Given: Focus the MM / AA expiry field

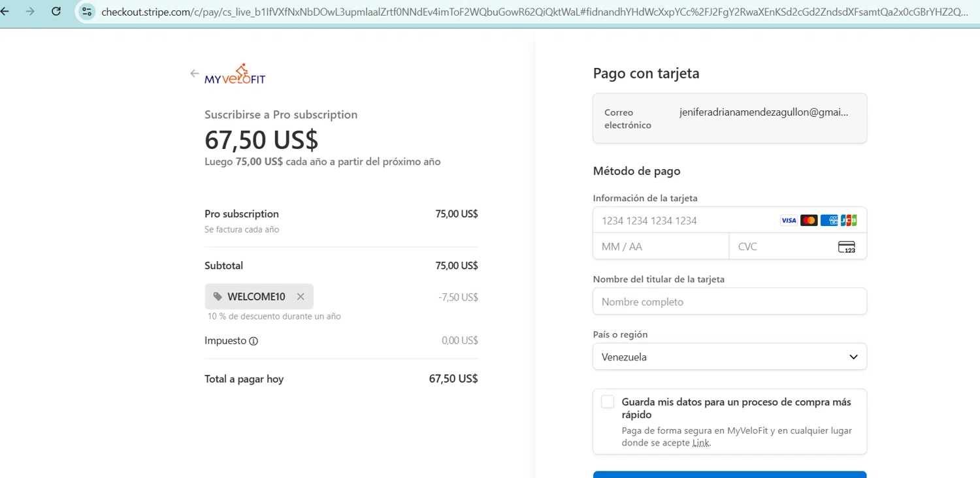Looking at the screenshot, I should pos(661,247).
